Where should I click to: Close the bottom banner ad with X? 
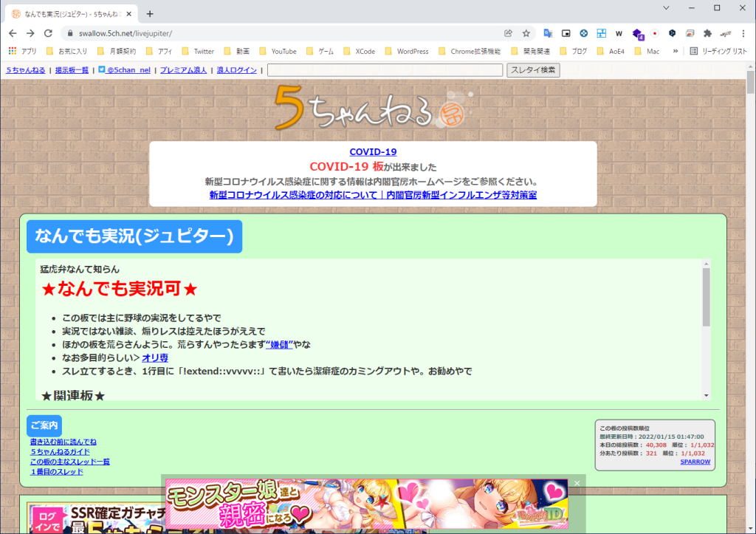coord(577,483)
